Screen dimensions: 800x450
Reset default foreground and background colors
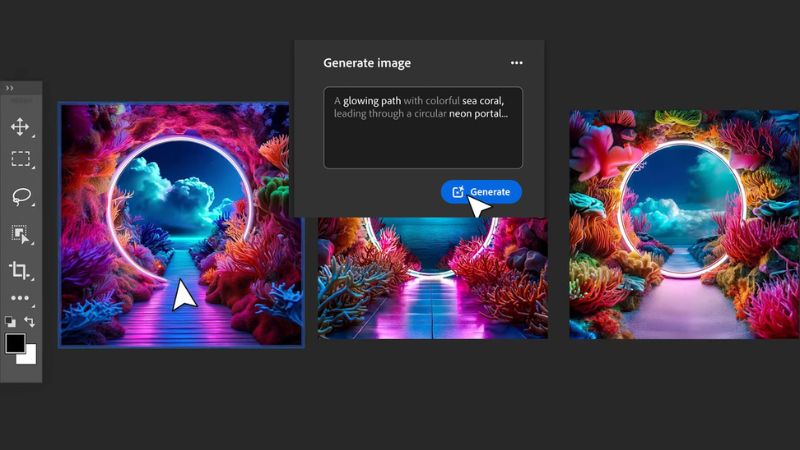point(10,321)
